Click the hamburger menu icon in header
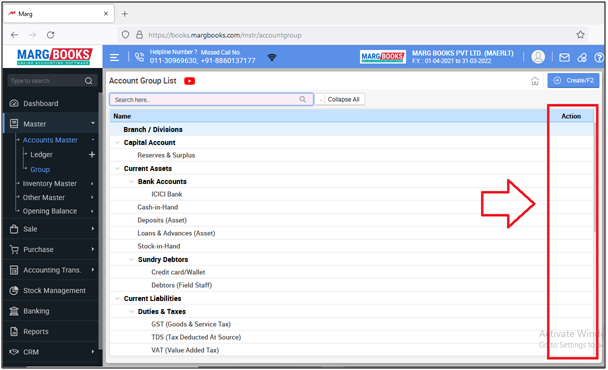 (114, 57)
